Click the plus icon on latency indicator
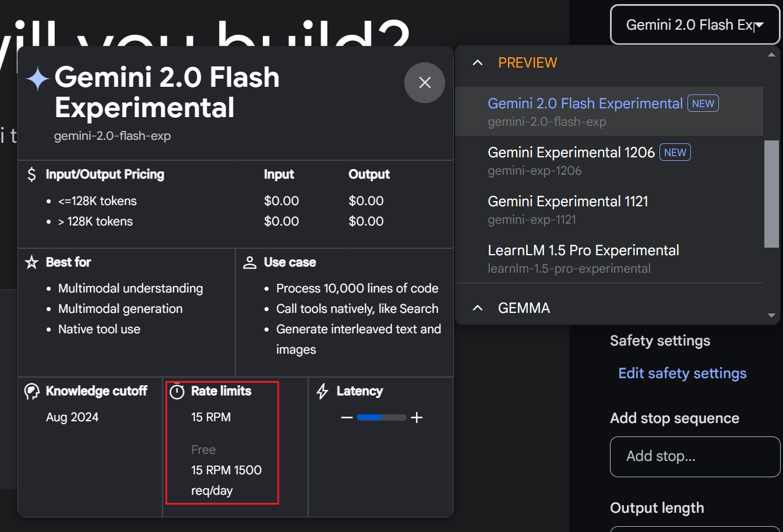This screenshot has height=532, width=783. point(417,417)
